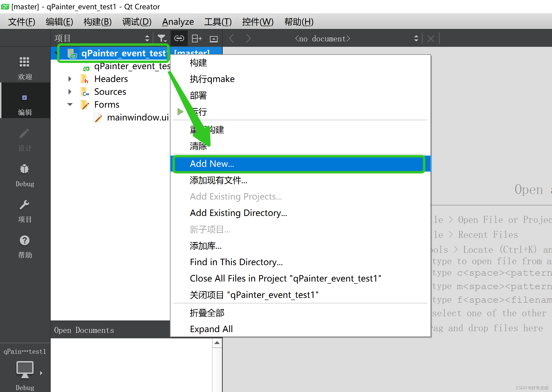Click the kit selector monitor icon

coord(25,369)
